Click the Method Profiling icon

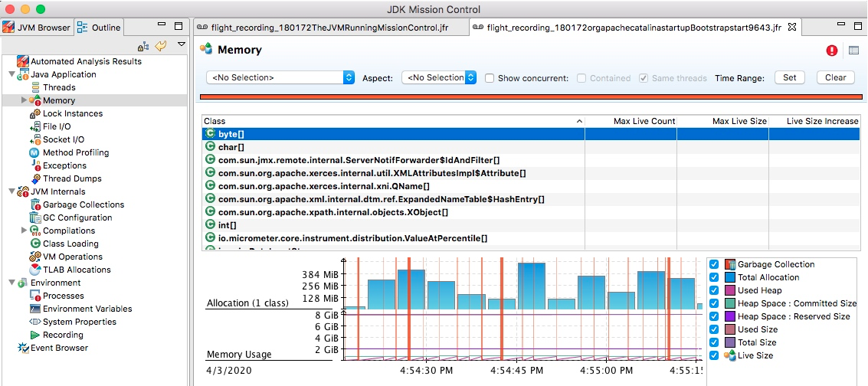point(34,152)
